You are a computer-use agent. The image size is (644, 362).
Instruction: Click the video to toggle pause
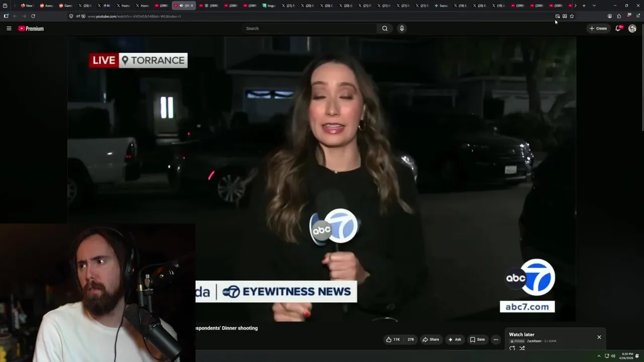tap(322, 179)
